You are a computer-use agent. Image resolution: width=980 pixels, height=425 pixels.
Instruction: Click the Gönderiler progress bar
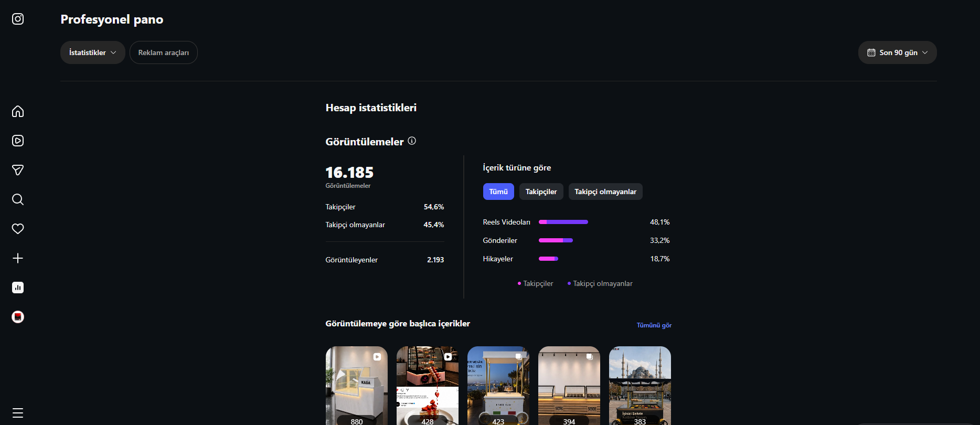556,240
